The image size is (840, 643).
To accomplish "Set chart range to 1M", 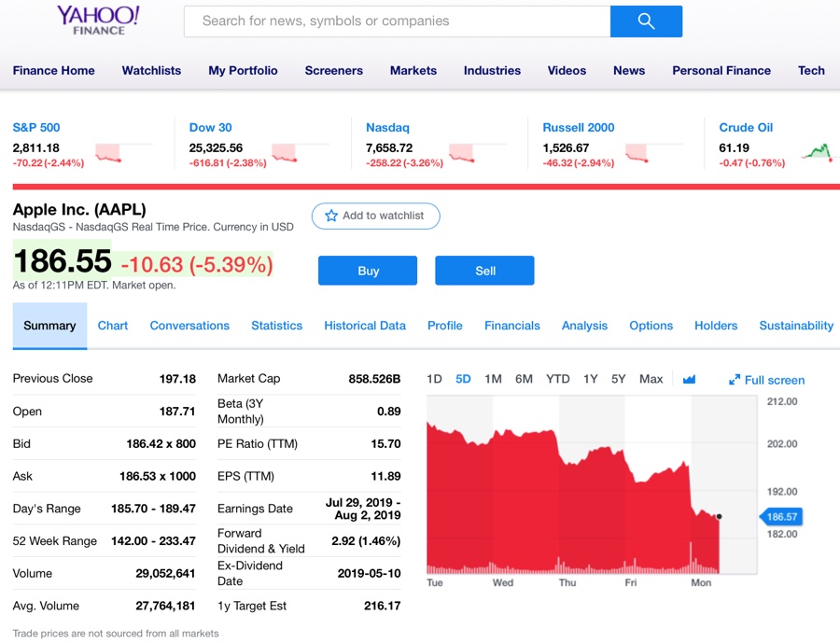I will point(493,380).
